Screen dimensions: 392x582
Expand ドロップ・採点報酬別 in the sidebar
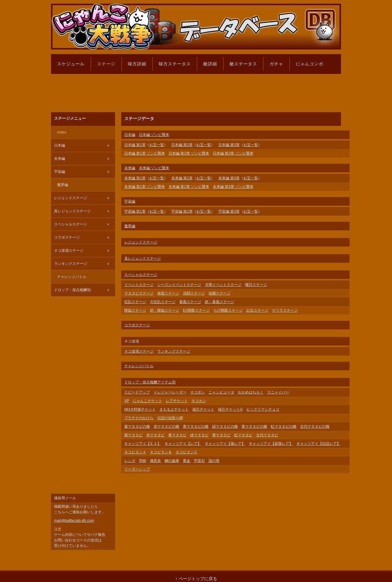click(83, 290)
